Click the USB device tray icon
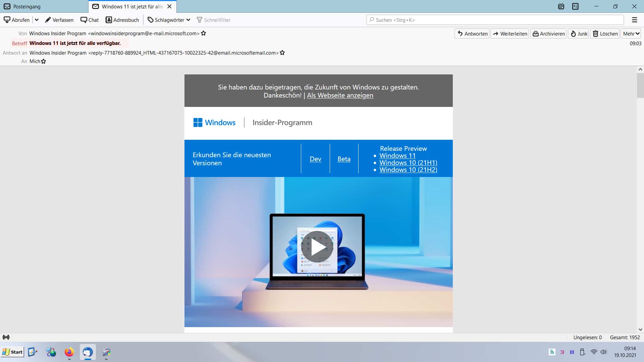 [x=583, y=352]
